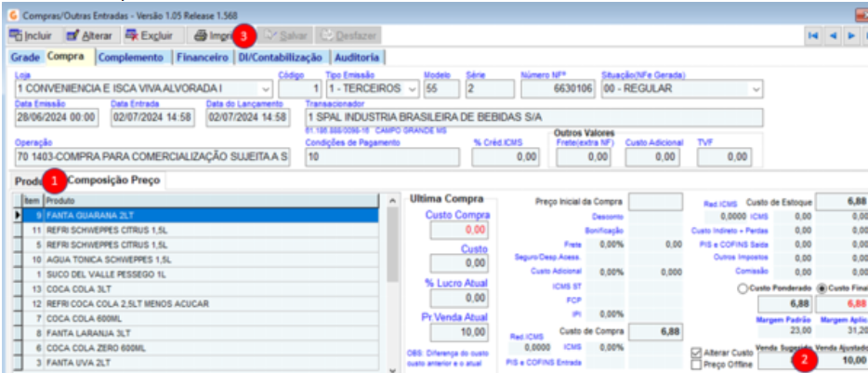Click the Operação field

[x=152, y=157]
